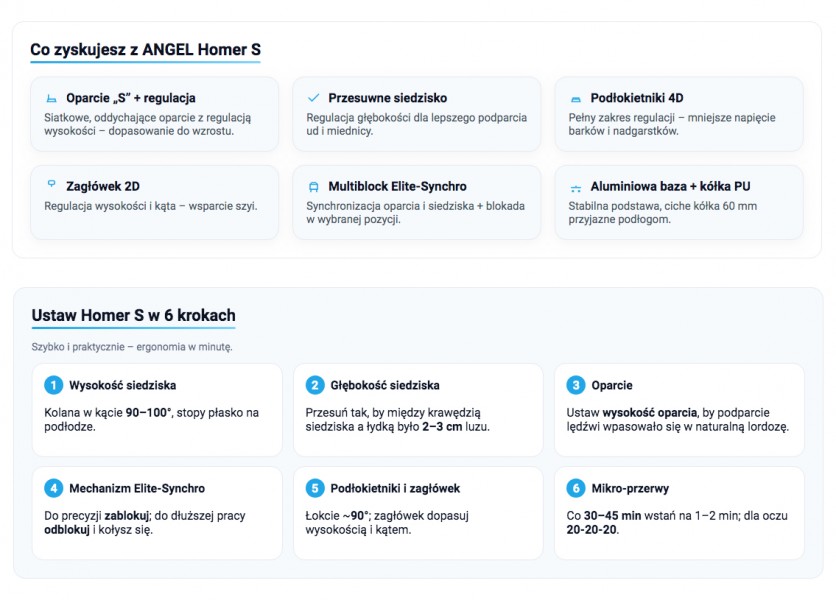This screenshot has height=600, width=836.
Task: Select the "Przesuwne siedzisko" card title
Action: [x=388, y=98]
